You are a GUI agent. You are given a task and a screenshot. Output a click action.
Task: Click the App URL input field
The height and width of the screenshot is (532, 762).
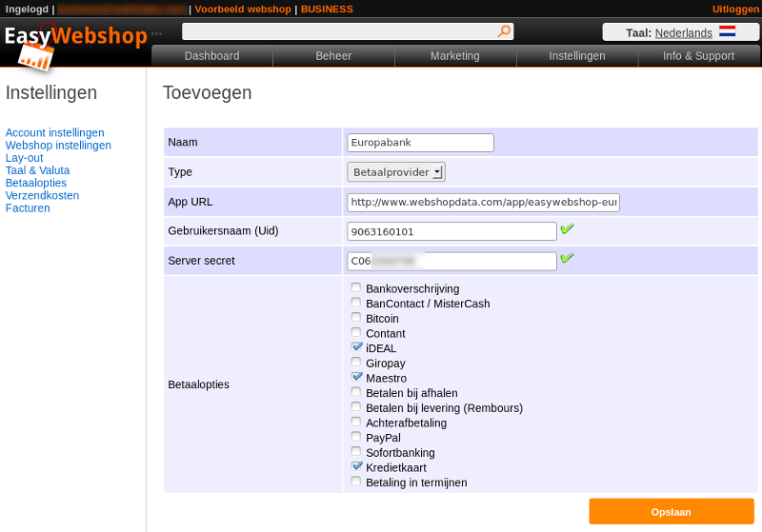tap(483, 203)
